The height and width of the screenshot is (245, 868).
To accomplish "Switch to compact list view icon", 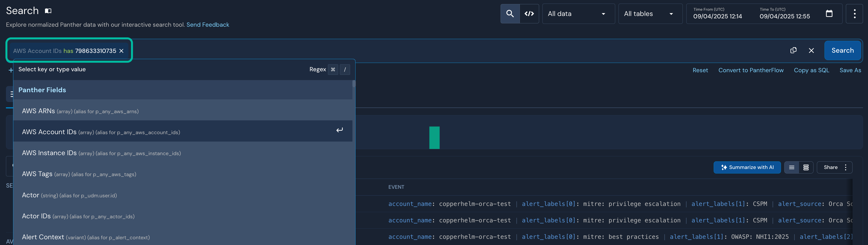I will click(791, 167).
